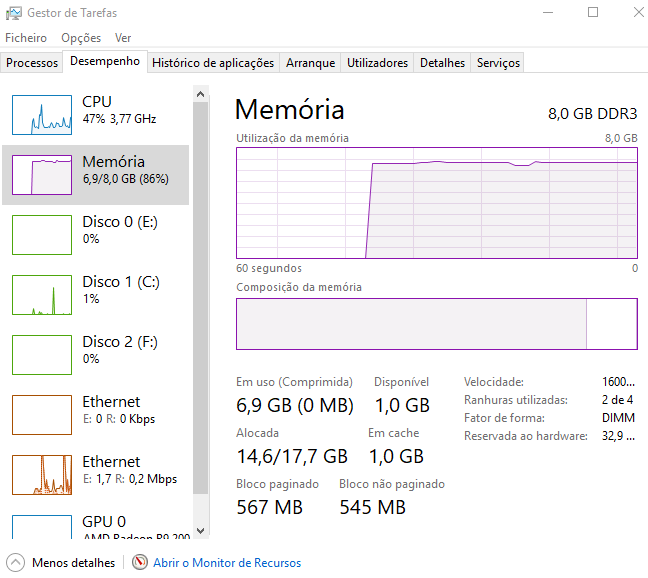Image resolution: width=648 pixels, height=578 pixels.
Task: Click the Utilização da memória graph
Action: coord(437,203)
